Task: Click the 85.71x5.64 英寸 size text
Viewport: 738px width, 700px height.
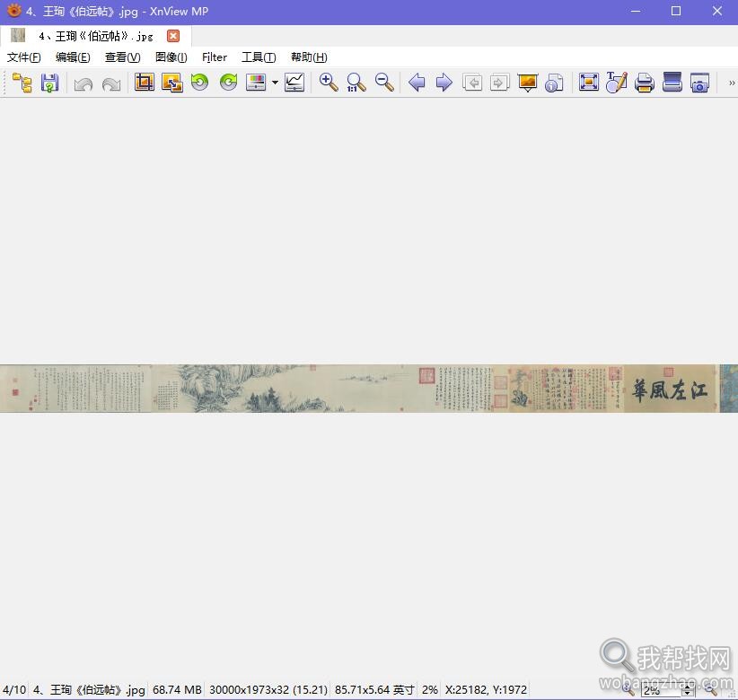Action: 374,689
